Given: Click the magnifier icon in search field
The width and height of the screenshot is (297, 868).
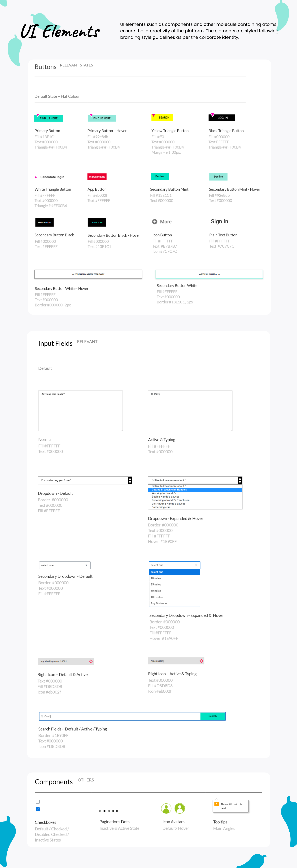Looking at the screenshot, I should coord(42,716).
